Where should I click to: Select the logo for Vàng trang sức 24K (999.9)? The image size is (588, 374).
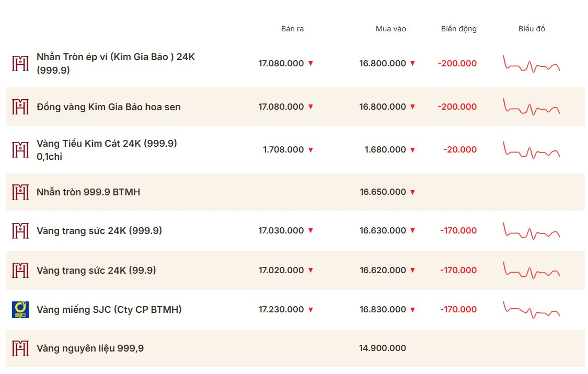pyautogui.click(x=20, y=230)
